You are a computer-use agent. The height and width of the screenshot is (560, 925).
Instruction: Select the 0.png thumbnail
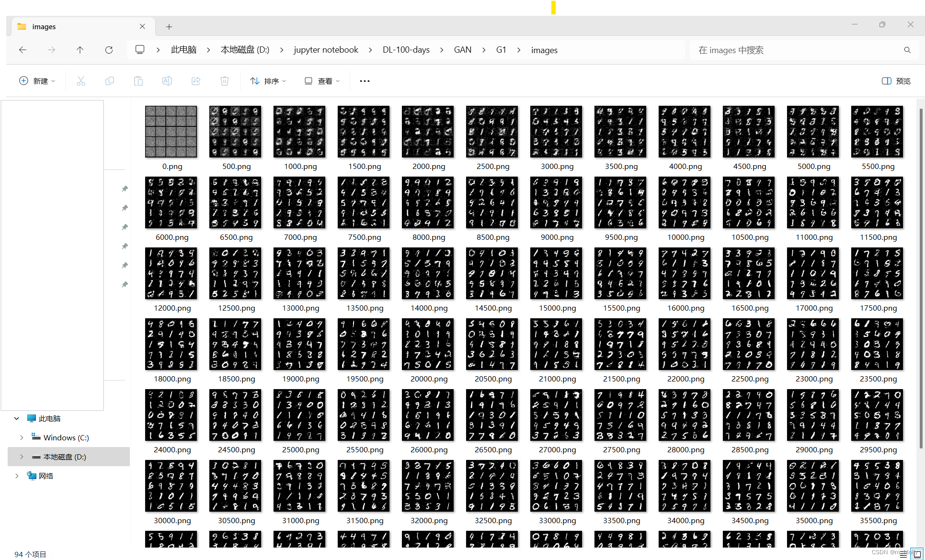[x=171, y=132]
